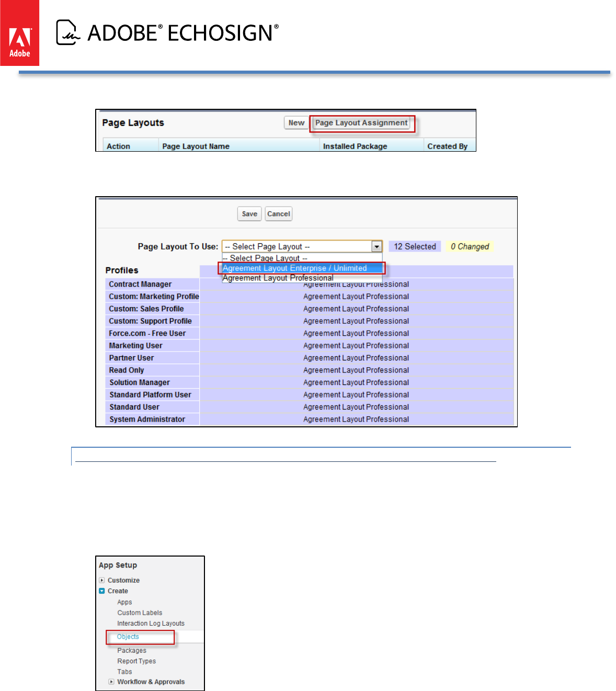Open Interaction Log Layouts link
616x691 pixels.
pos(151,624)
